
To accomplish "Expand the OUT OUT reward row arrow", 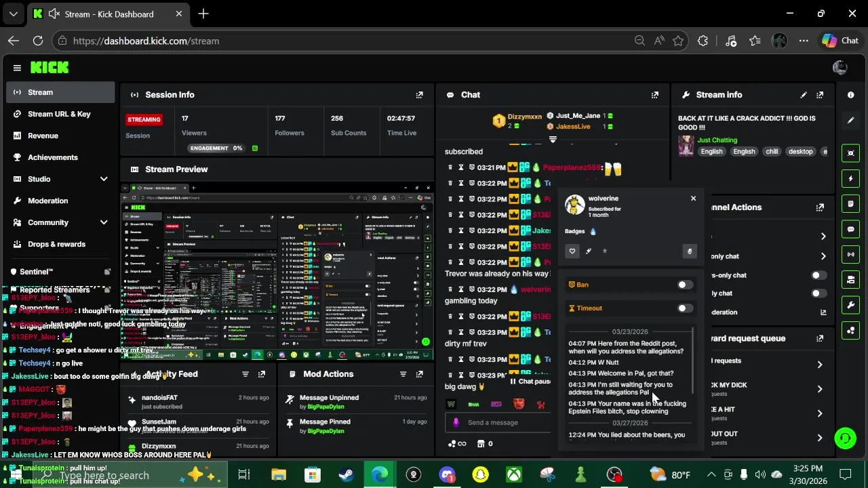I will (820, 438).
